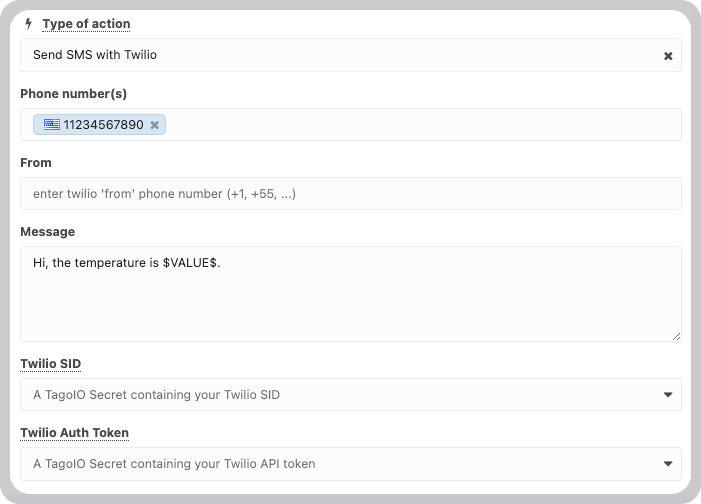This screenshot has height=504, width=701.
Task: Click the US flag icon in phone chip
Action: tap(51, 124)
